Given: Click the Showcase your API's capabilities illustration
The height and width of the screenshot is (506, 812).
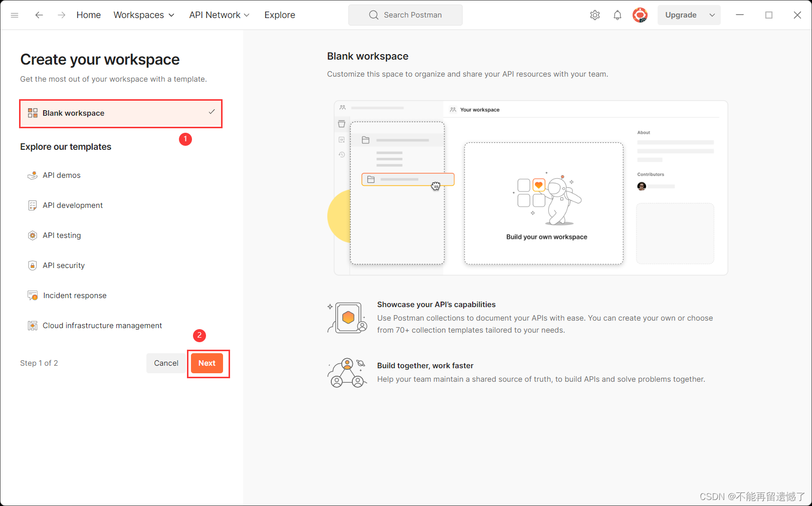Looking at the screenshot, I should tap(347, 318).
